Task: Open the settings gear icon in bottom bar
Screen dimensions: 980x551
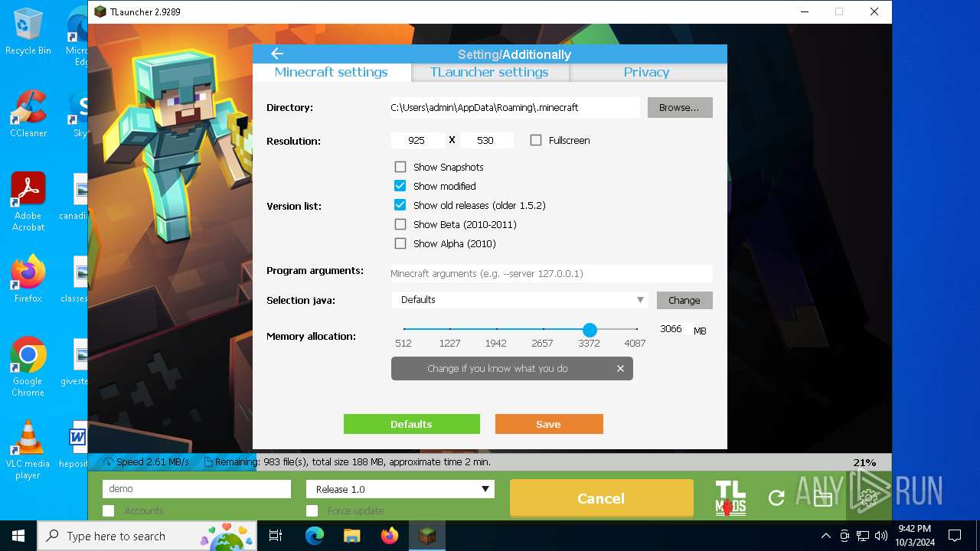Action: click(868, 499)
